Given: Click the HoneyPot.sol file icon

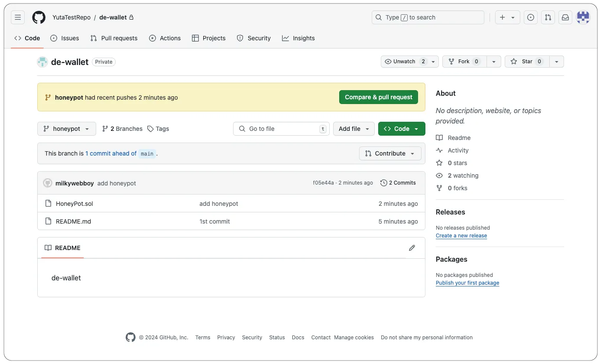Looking at the screenshot, I should coord(49,204).
